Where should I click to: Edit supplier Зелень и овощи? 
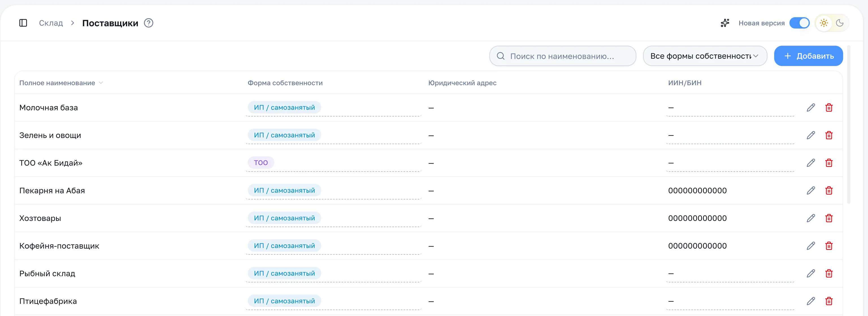pos(811,135)
